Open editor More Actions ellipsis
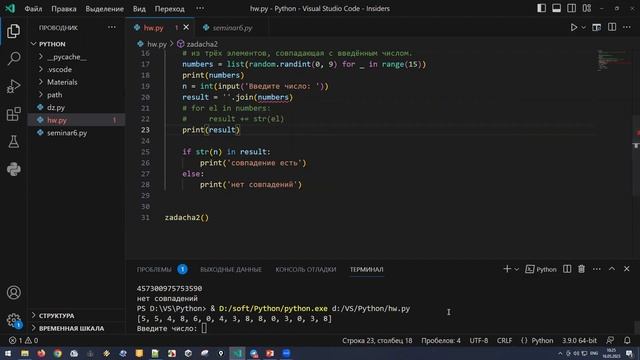Image resolution: width=640 pixels, height=360 pixels. point(627,27)
